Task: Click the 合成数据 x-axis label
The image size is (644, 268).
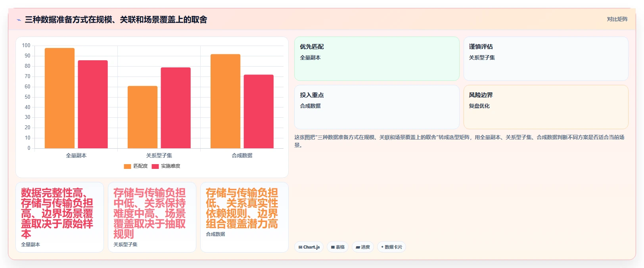Action: click(x=242, y=155)
